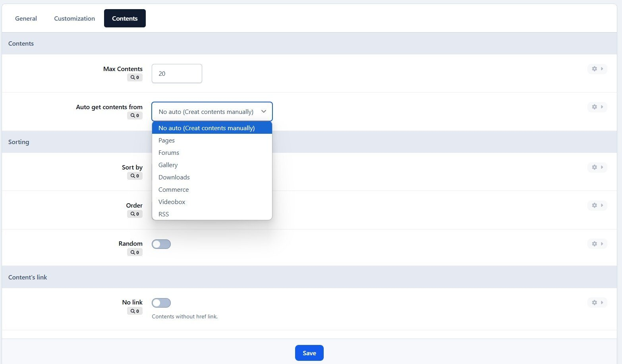Collapse the Auto get contents from dropdown
Screen dimensions: 622x364
click(x=212, y=112)
